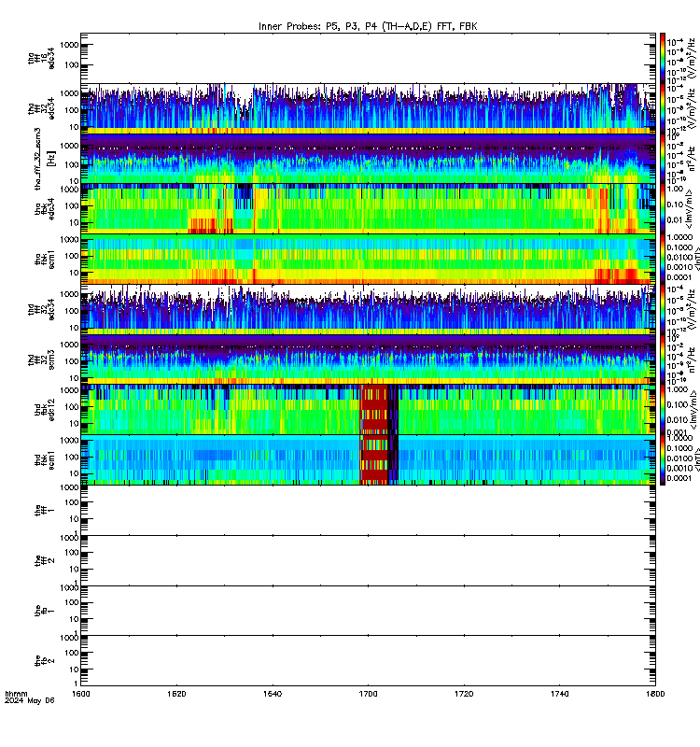700x747 pixels.
Task: Click the date label "2024 May 06"
Action: point(30,701)
